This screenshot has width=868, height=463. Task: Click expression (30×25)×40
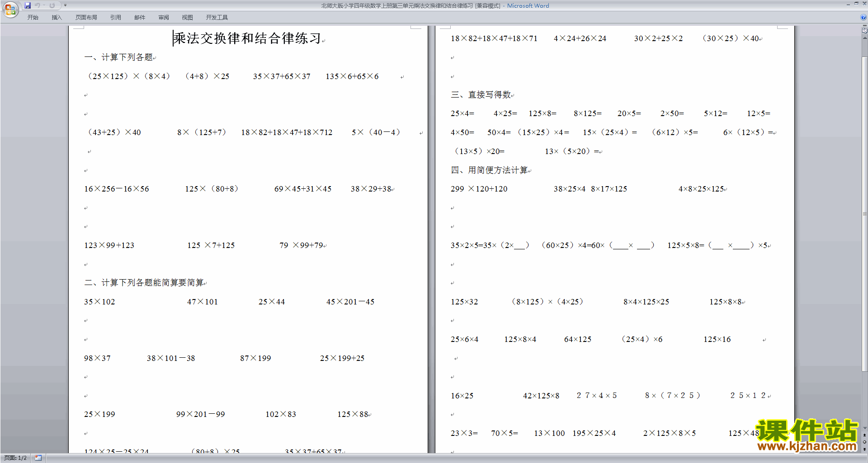(x=730, y=38)
